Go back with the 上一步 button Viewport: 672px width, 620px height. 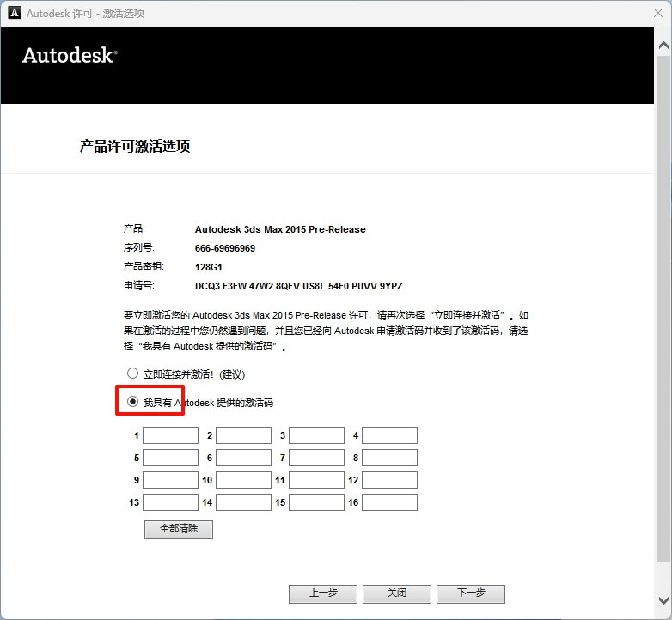point(322,593)
